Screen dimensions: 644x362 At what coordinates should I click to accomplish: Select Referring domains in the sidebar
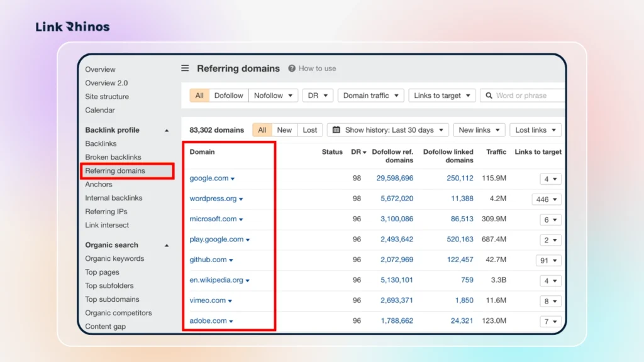[x=127, y=171]
